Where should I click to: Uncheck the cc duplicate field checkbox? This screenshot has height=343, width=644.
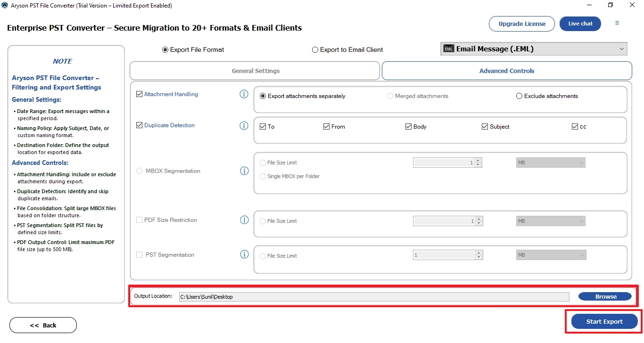(575, 127)
